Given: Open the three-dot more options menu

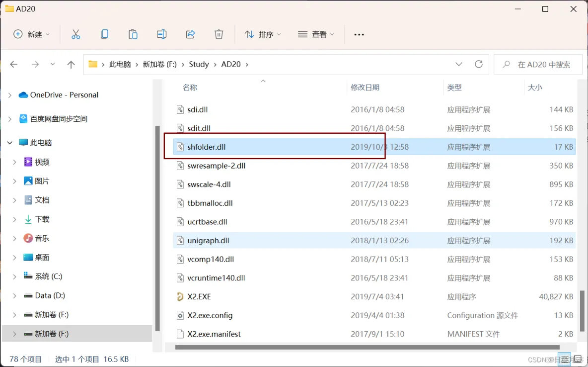Looking at the screenshot, I should pyautogui.click(x=359, y=34).
